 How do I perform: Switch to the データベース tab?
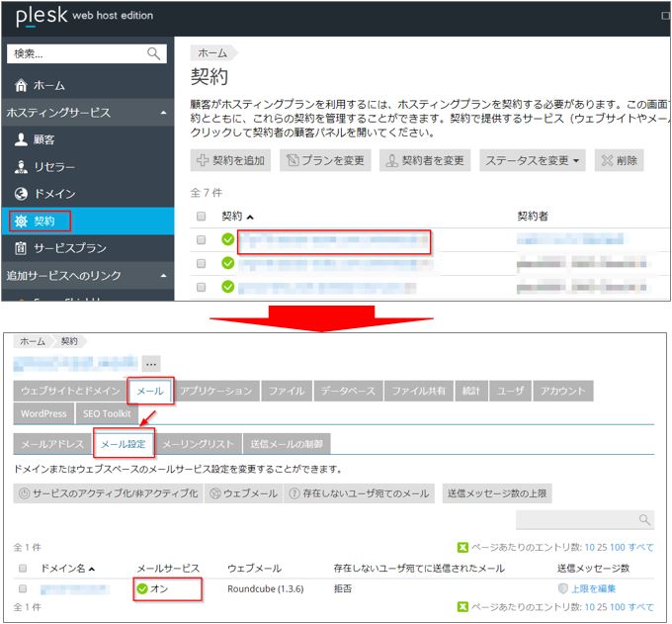pyautogui.click(x=348, y=391)
